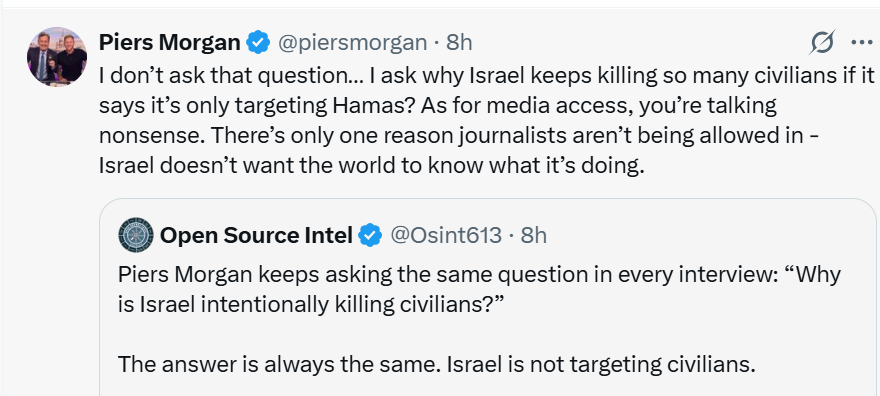This screenshot has width=880, height=396.
Task: Click the quoted post's 8h timestamp
Action: pyautogui.click(x=534, y=236)
